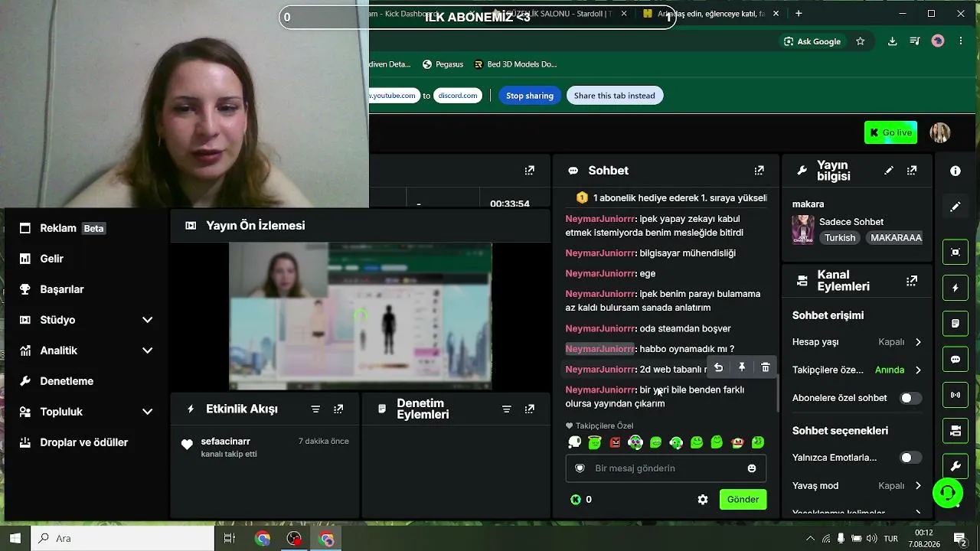
Task: Bookmark this page with the star icon
Action: pyautogui.click(x=861, y=41)
